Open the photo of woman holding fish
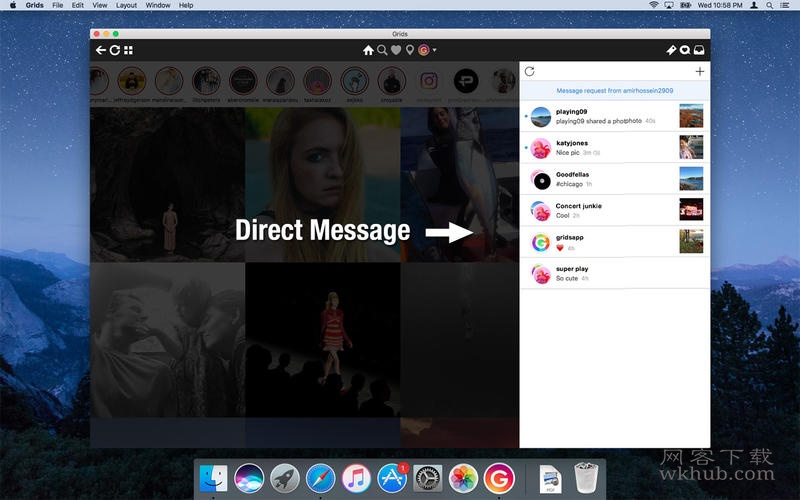The image size is (800, 500). pyautogui.click(x=460, y=184)
